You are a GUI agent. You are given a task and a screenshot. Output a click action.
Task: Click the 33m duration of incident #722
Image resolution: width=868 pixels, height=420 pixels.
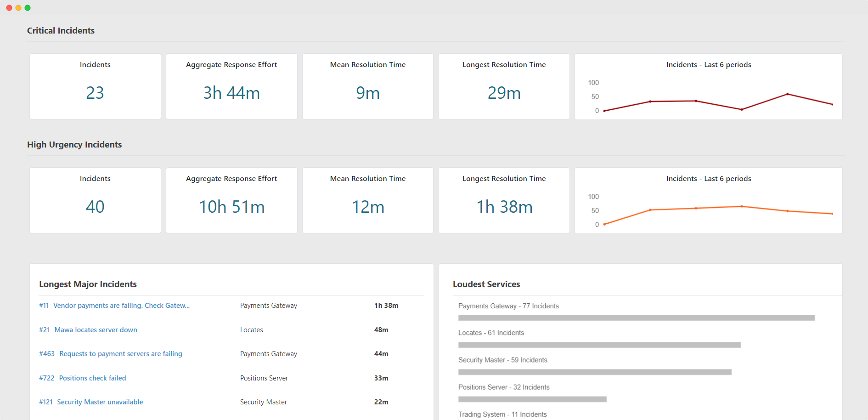click(381, 378)
